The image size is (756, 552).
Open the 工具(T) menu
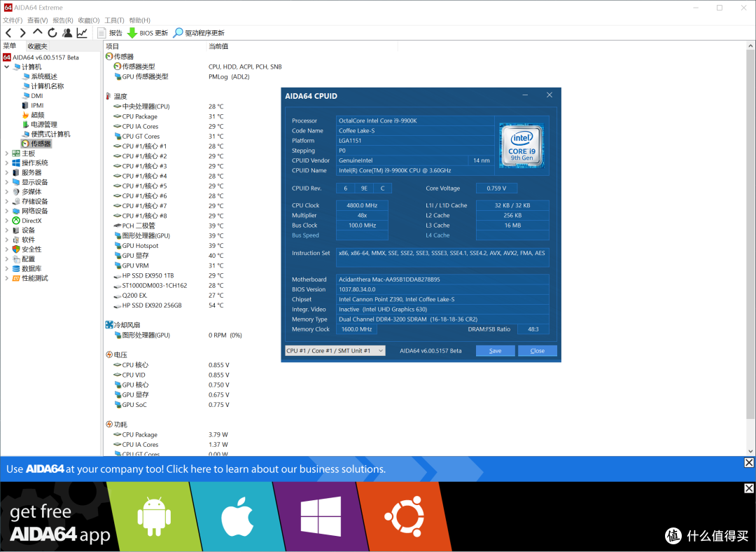point(114,20)
